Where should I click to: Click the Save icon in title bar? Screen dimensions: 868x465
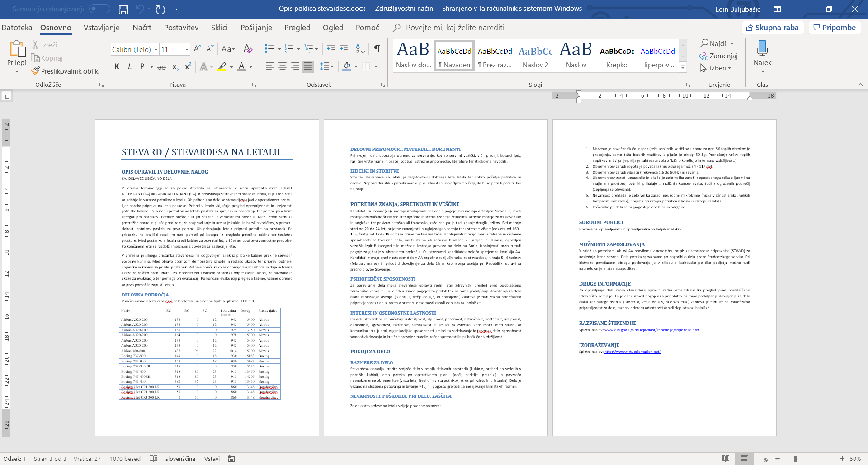point(123,9)
